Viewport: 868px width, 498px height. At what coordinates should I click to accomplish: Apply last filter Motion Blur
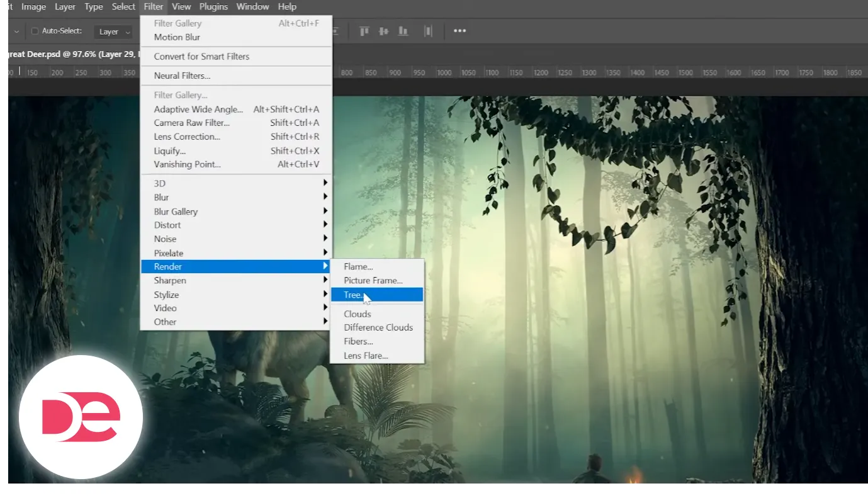click(236, 37)
